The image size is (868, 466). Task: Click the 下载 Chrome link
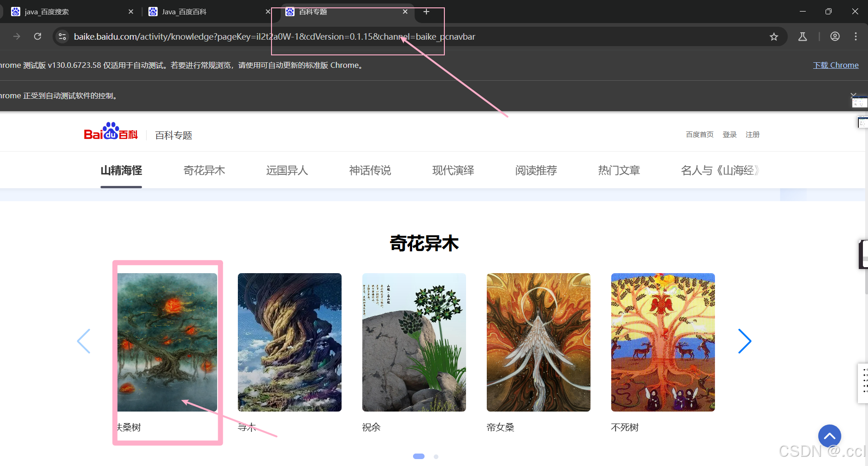836,65
